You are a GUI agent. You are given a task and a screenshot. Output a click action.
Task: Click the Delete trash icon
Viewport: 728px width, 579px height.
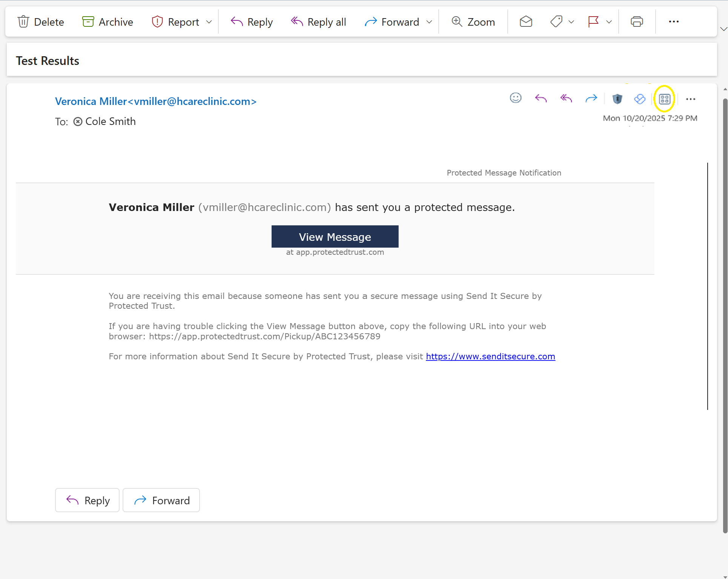[x=23, y=22]
